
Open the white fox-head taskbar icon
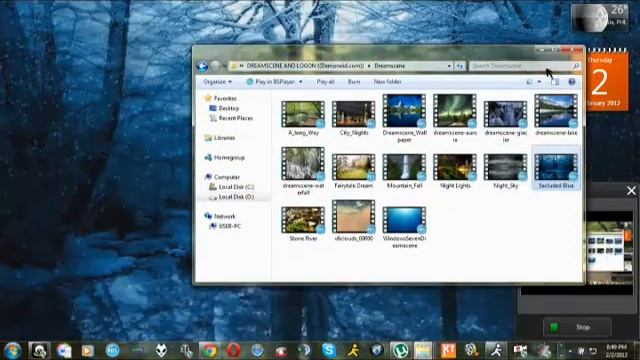(x=161, y=351)
